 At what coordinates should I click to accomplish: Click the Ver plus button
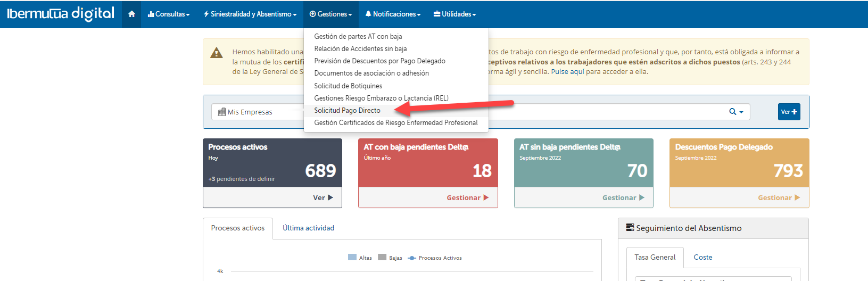coord(789,112)
